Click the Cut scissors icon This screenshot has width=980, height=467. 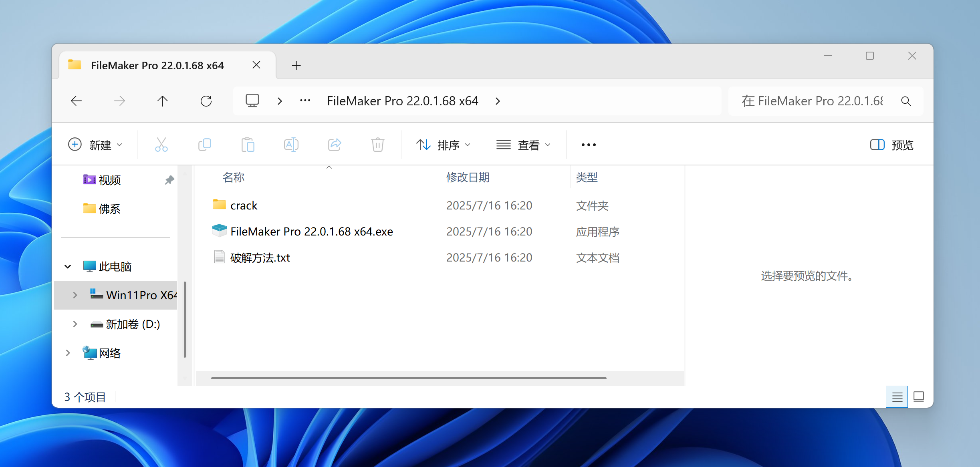[x=161, y=145]
